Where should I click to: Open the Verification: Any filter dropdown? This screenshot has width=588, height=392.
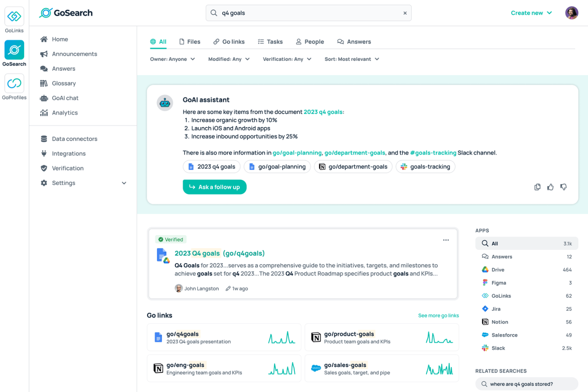[287, 59]
